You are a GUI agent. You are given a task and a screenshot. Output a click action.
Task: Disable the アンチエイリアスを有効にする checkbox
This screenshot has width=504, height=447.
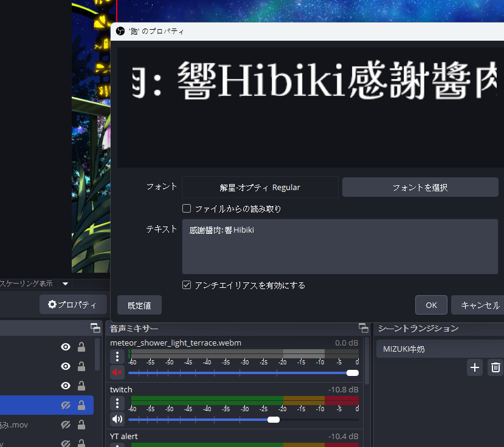(187, 285)
